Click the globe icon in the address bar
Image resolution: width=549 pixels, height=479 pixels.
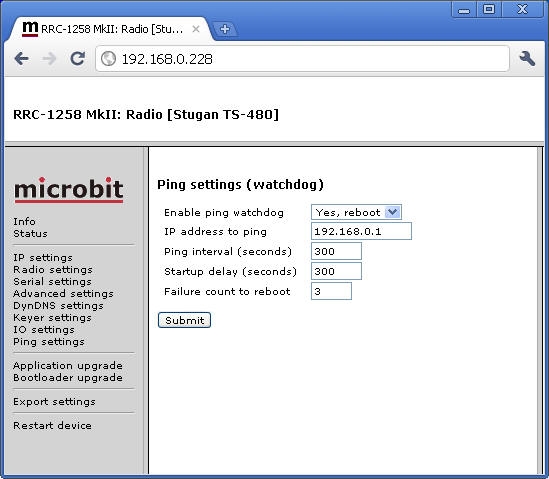click(x=108, y=58)
